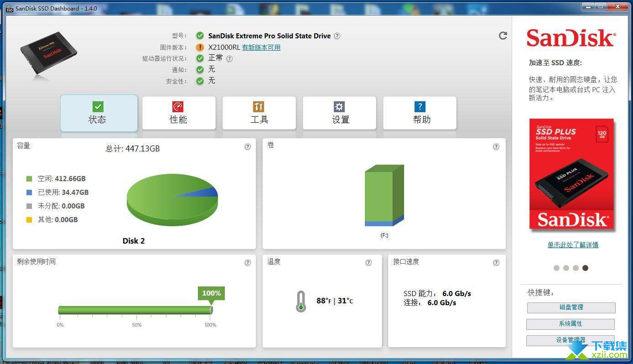The image size is (633, 364).
Task: Open 设备管理器 shortcut
Action: point(571,340)
